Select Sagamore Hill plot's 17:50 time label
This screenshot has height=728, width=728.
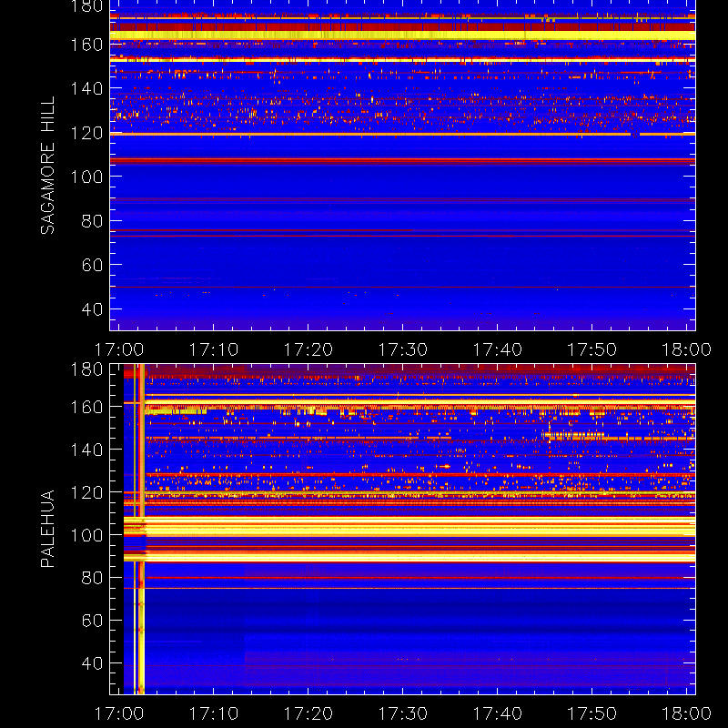(x=592, y=349)
